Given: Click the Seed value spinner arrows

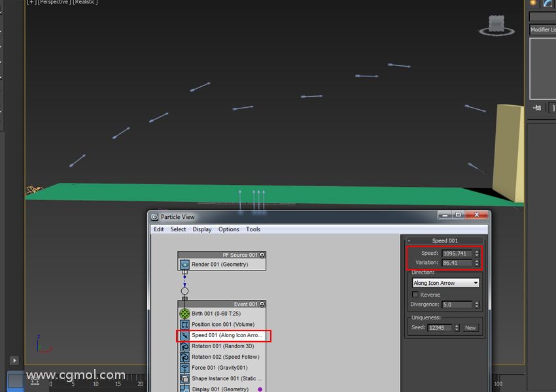Looking at the screenshot, I should (x=457, y=328).
